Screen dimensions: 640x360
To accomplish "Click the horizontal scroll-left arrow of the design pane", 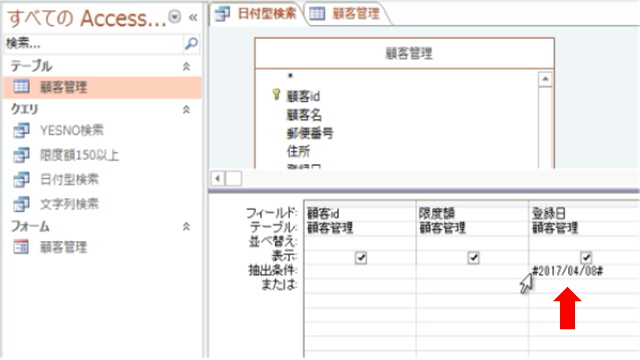I will (218, 178).
